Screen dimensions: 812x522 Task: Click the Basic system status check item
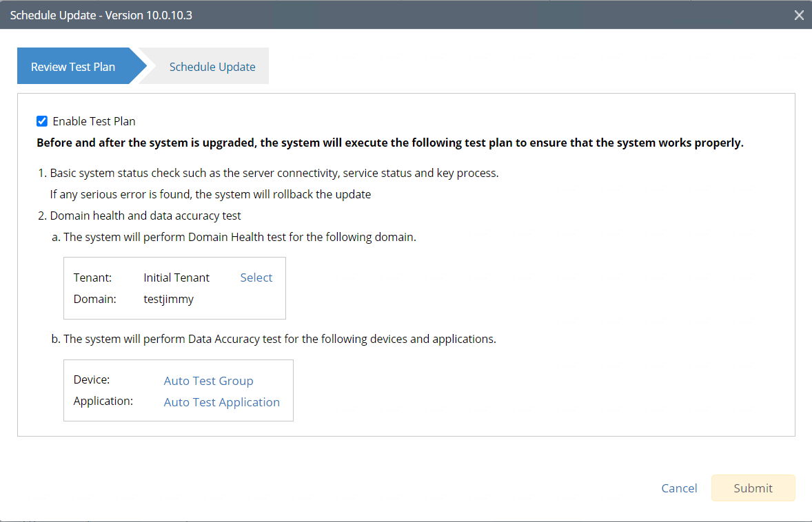click(274, 173)
